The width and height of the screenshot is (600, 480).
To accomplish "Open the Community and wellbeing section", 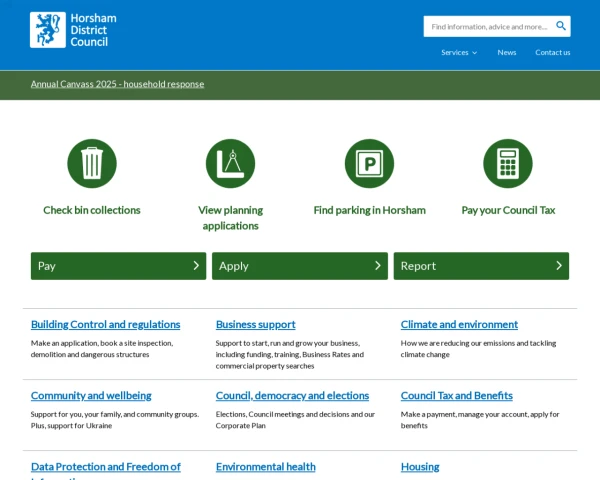I will [91, 395].
